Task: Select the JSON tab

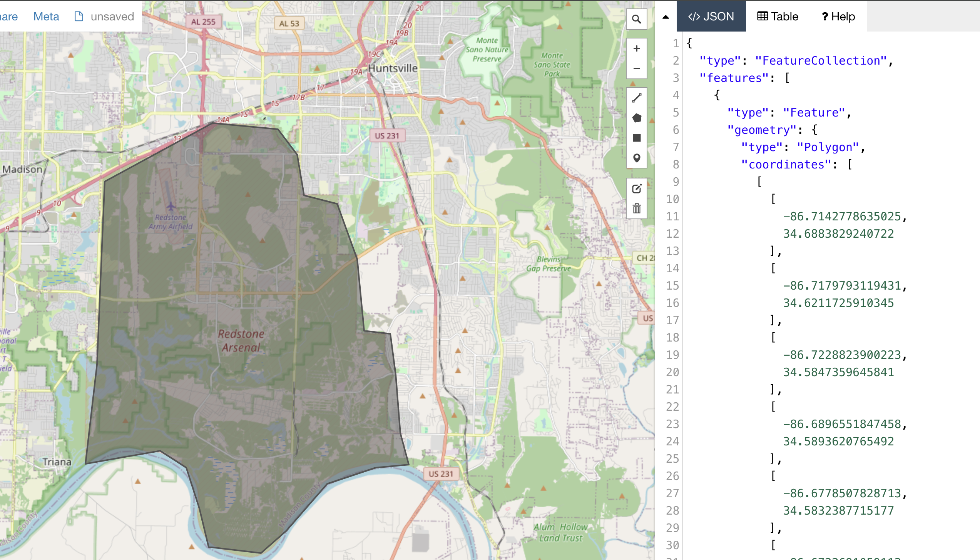Action: click(711, 17)
